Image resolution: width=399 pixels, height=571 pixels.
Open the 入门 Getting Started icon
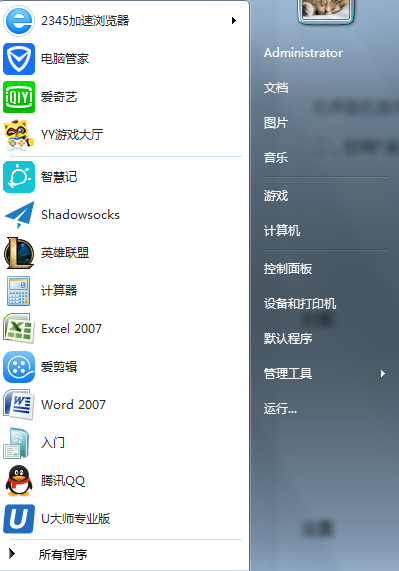coord(17,443)
